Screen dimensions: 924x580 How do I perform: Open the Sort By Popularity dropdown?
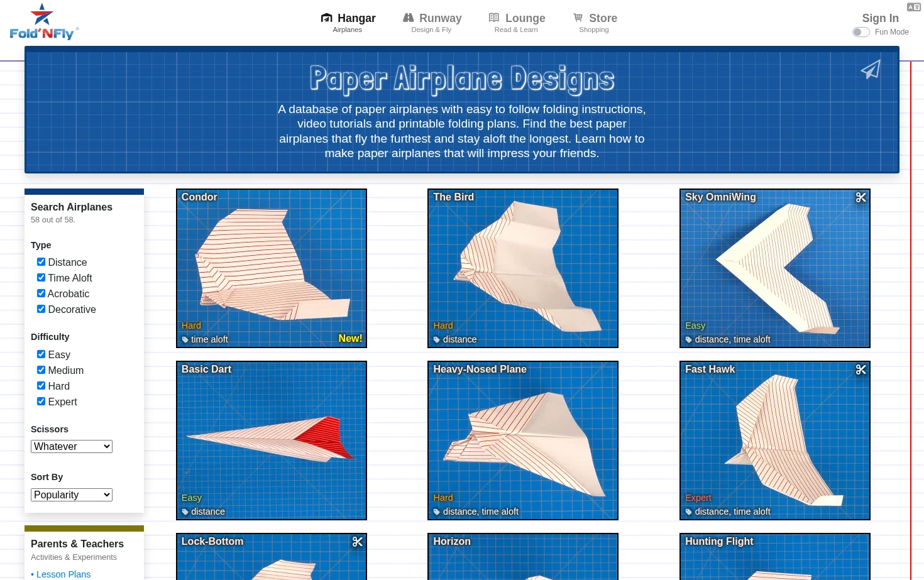pos(72,495)
